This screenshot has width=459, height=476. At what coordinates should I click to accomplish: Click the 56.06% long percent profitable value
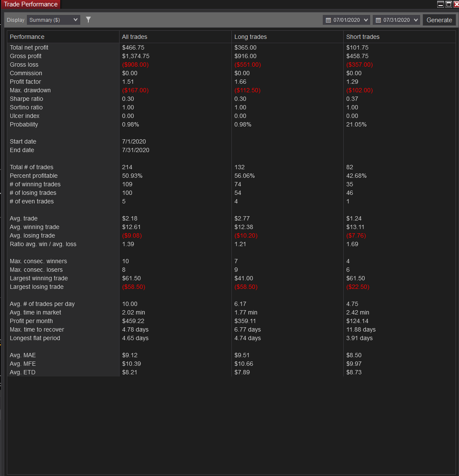[x=245, y=176]
